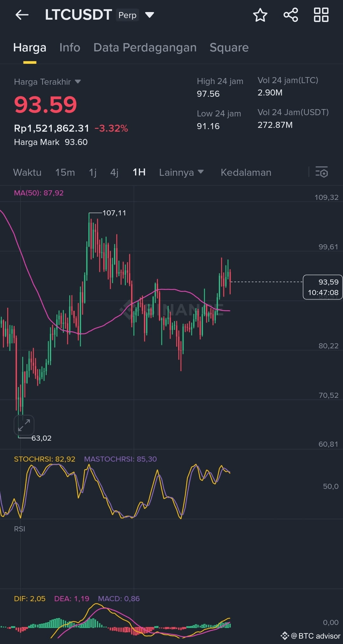
Task: Tap the 109,32 price axis label
Action: click(326, 197)
